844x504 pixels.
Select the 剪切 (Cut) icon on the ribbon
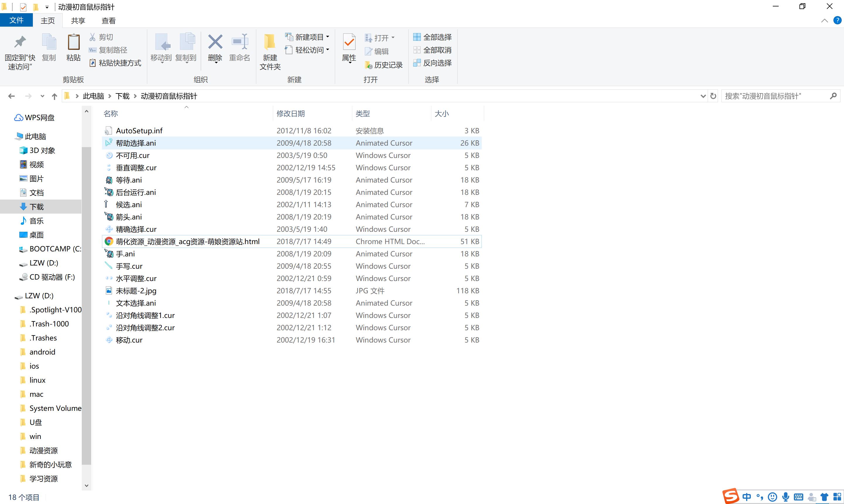pyautogui.click(x=92, y=36)
